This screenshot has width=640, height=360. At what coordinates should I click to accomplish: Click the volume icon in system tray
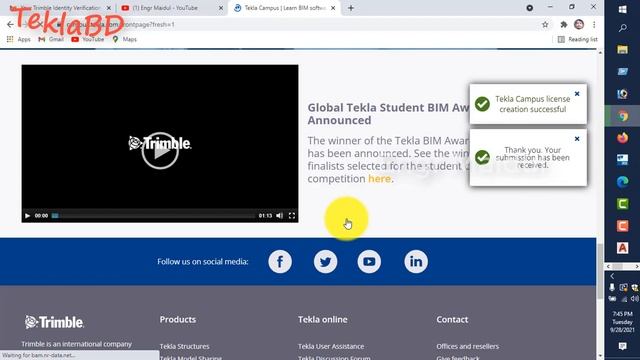[x=634, y=299]
